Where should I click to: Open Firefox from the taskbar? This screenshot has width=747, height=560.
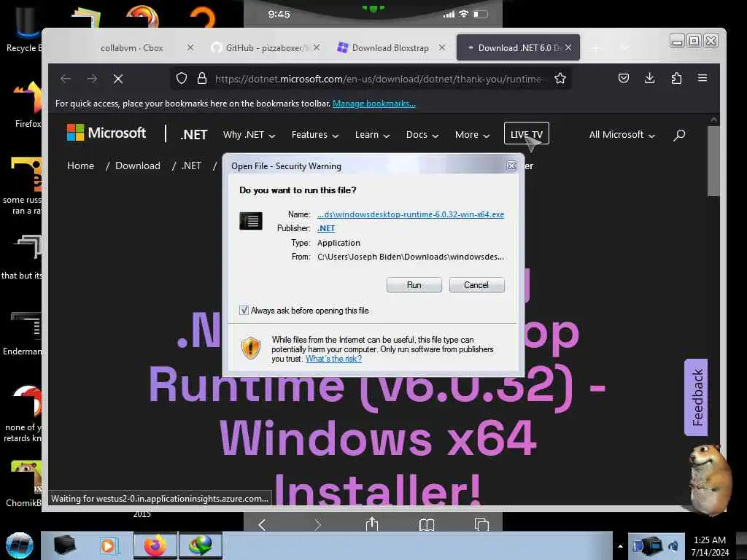155,545
